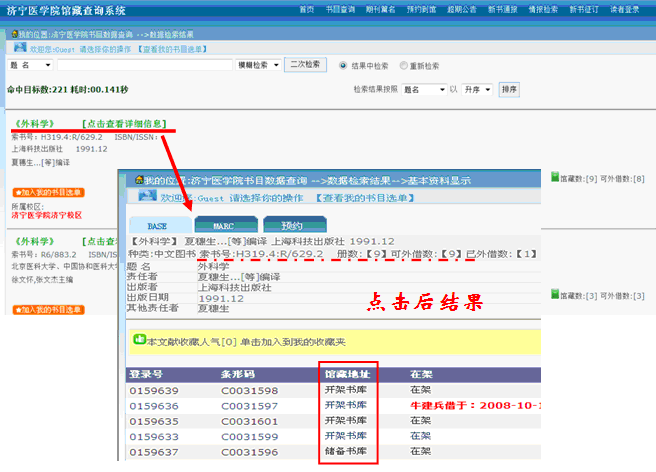Screen dimensions: 656x472
Task: Select the 重新检索 radio button
Action: click(404, 66)
